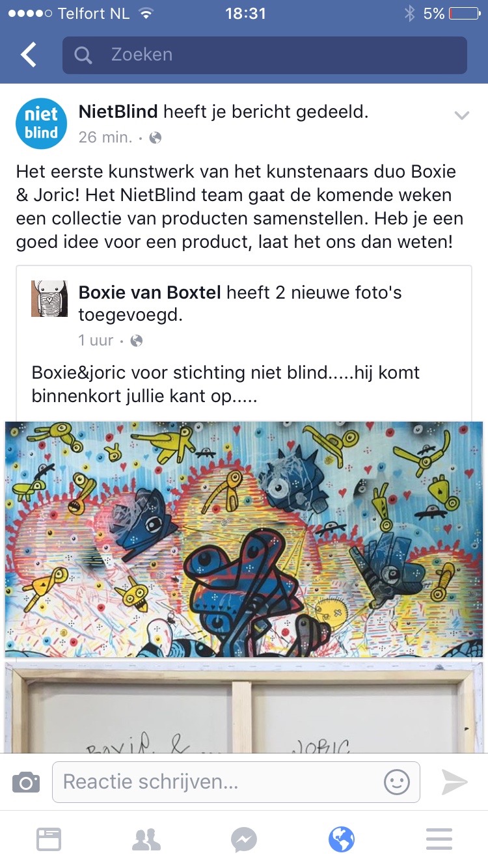Open the Messenger tab
Screen dimensions: 488x868
point(244,839)
